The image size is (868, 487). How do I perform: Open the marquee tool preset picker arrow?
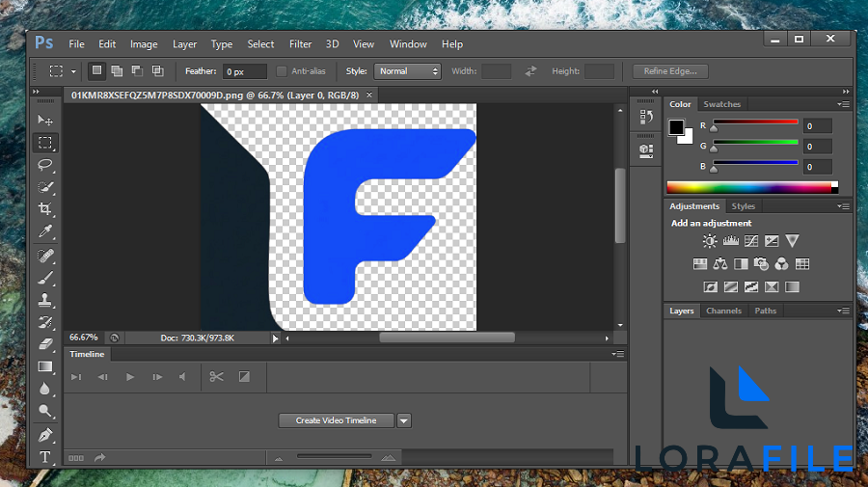pyautogui.click(x=73, y=71)
